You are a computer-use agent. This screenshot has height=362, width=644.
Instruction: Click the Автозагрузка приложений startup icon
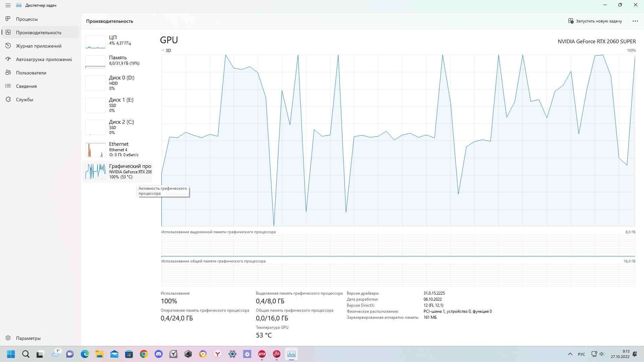pyautogui.click(x=8, y=59)
